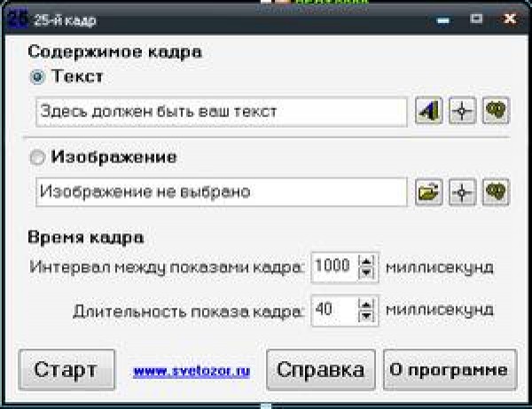Open the image file browse folder icon
The height and width of the screenshot is (409, 532).
(429, 193)
